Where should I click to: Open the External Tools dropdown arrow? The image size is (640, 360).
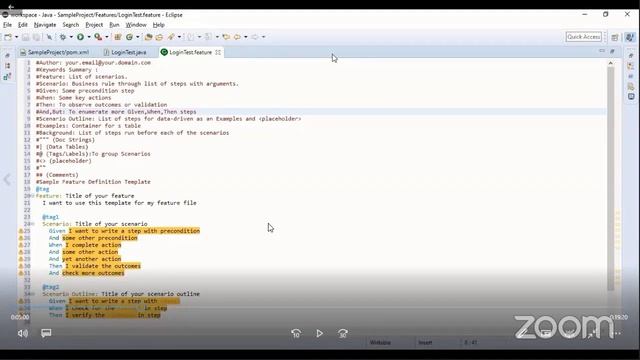click(107, 37)
